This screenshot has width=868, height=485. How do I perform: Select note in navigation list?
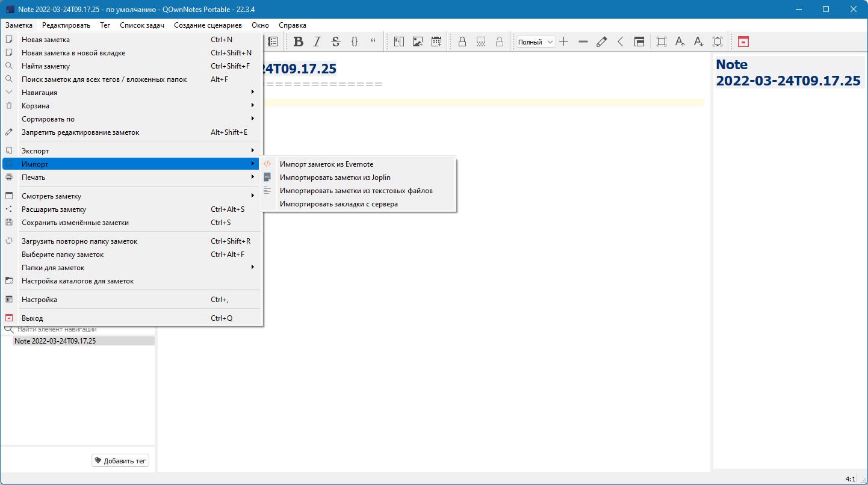pos(55,341)
